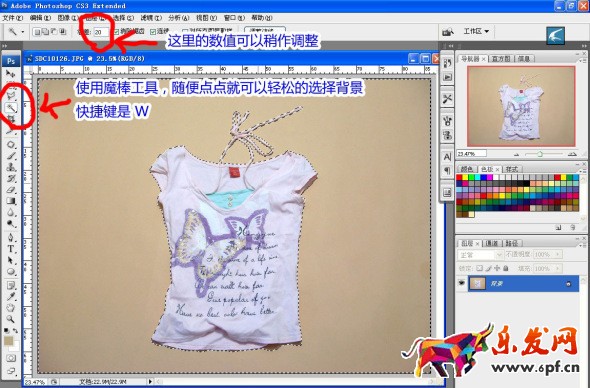Select the Gradient tool

click(x=11, y=201)
